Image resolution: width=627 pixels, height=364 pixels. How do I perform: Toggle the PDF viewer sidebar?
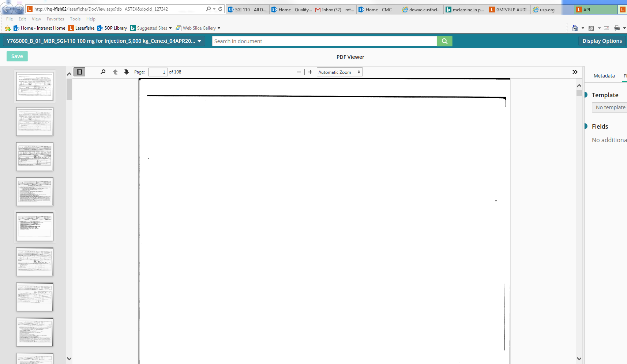coord(79,72)
